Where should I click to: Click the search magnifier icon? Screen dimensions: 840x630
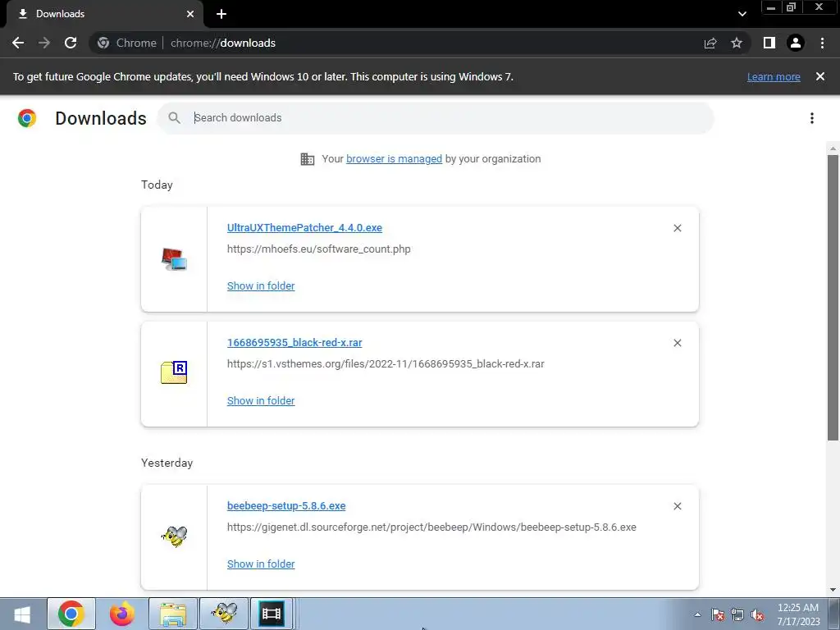tap(174, 118)
